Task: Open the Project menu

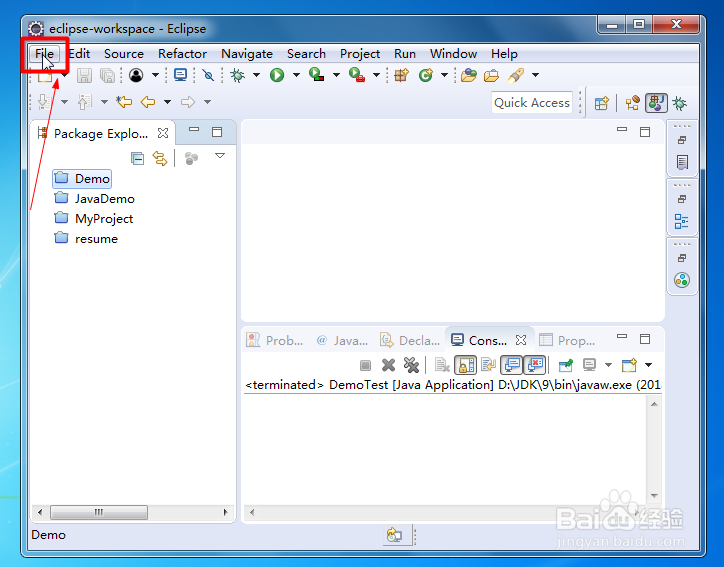Action: coord(360,54)
